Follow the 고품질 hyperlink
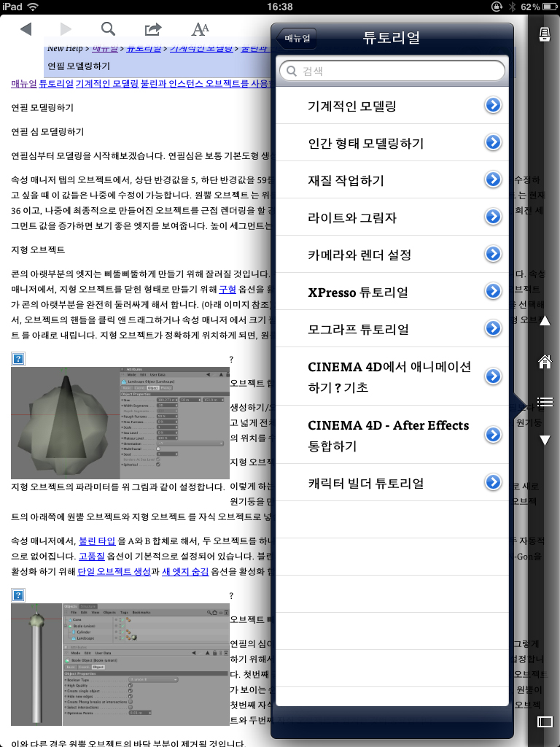560x747 pixels. point(91,556)
